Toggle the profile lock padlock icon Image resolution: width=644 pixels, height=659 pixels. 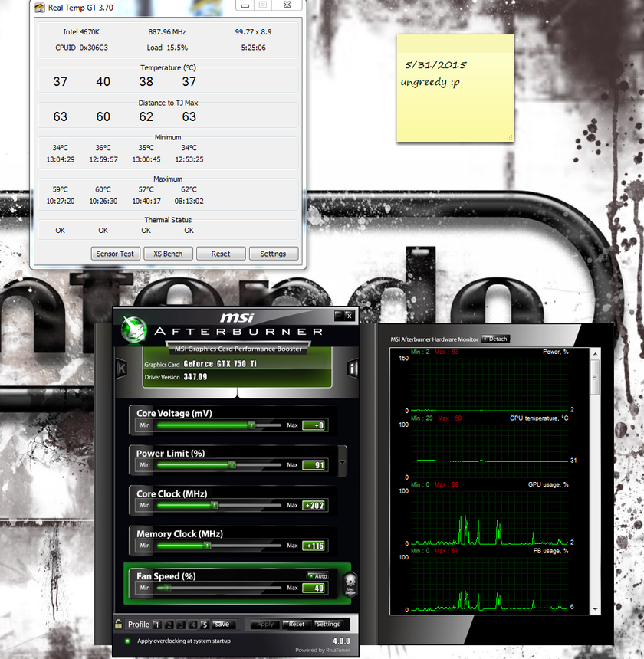coord(119,624)
